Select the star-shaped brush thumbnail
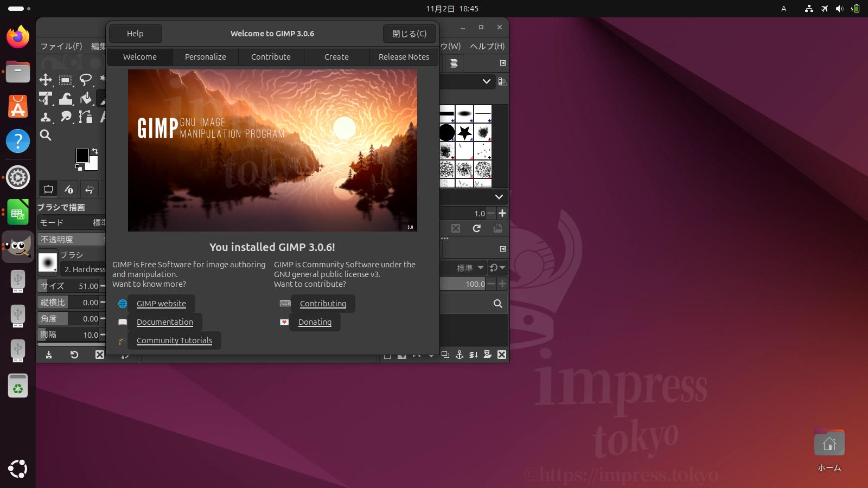 (x=464, y=132)
